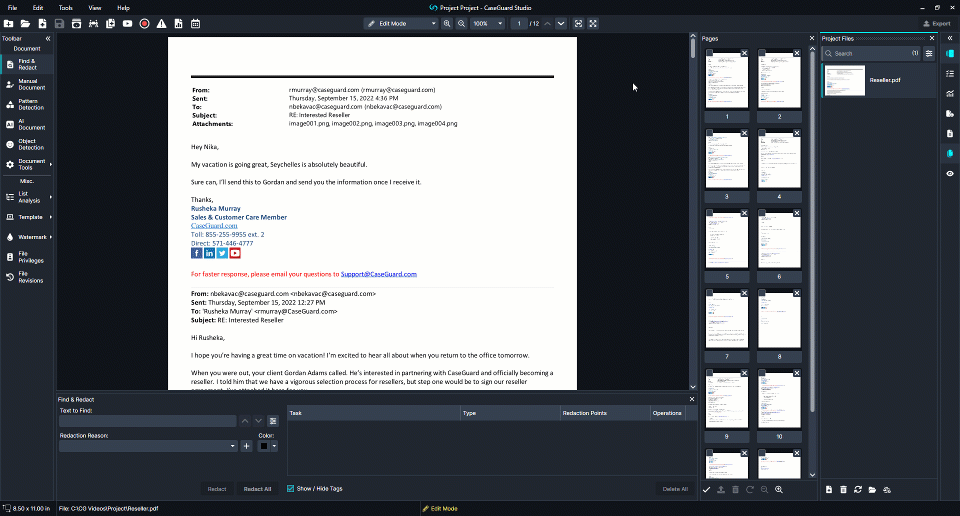Open the View menu
The image size is (960, 516).
pyautogui.click(x=95, y=8)
